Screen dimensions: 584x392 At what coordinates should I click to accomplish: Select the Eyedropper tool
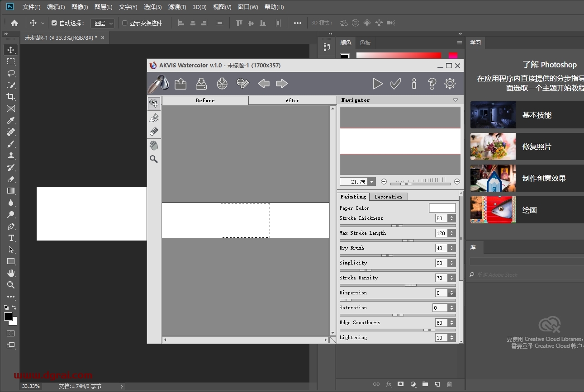(x=11, y=120)
